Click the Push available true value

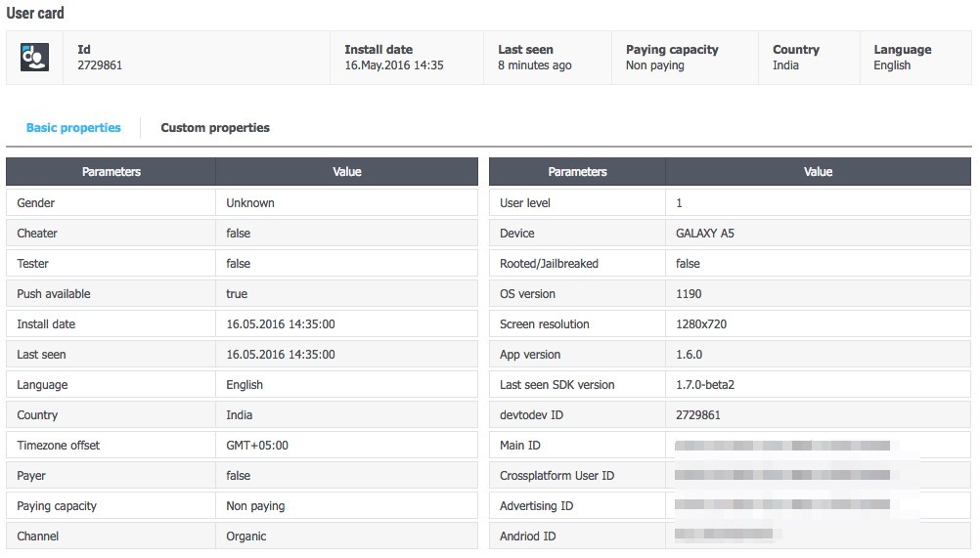click(x=237, y=294)
